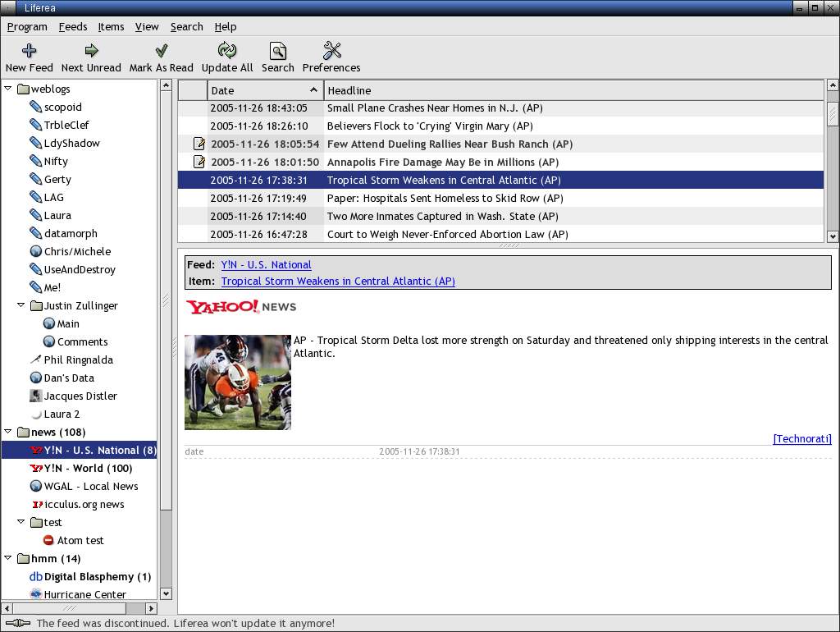This screenshot has width=840, height=632.
Task: Open the Items menu
Action: (111, 27)
